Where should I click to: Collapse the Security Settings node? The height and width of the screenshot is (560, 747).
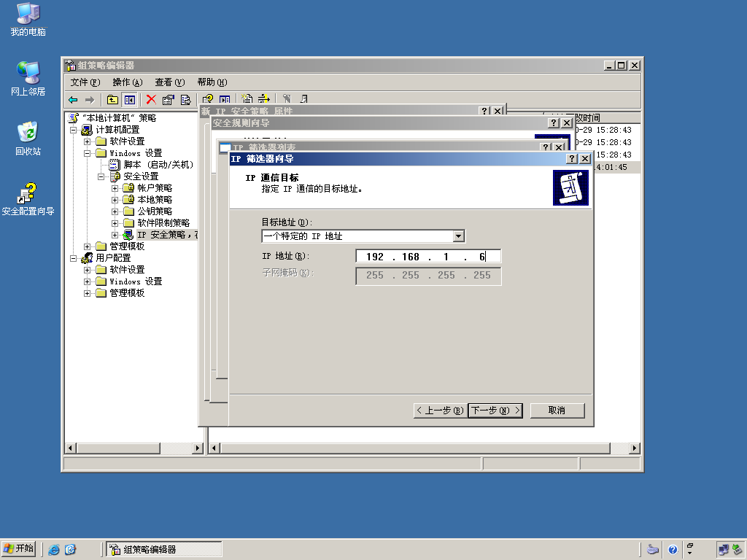(x=101, y=176)
